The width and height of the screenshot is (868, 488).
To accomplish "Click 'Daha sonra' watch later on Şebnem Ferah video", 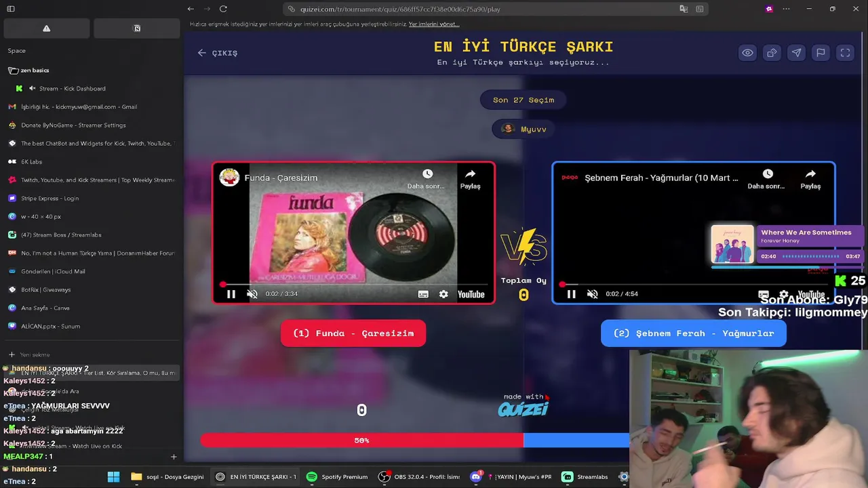I will click(766, 180).
